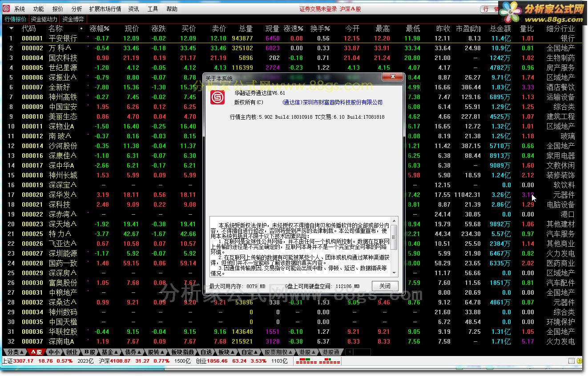This screenshot has width=588, height=376.
Task: Select the 万 科A stock name
Action: pos(60,48)
